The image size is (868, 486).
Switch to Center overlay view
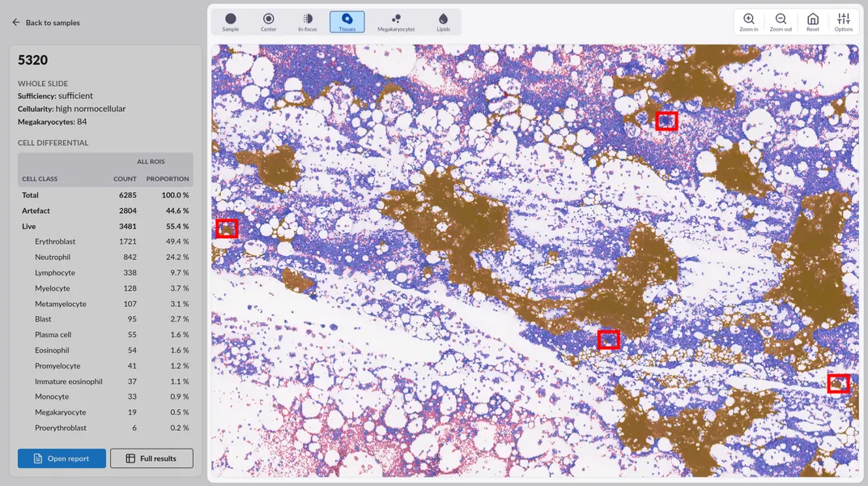point(268,22)
